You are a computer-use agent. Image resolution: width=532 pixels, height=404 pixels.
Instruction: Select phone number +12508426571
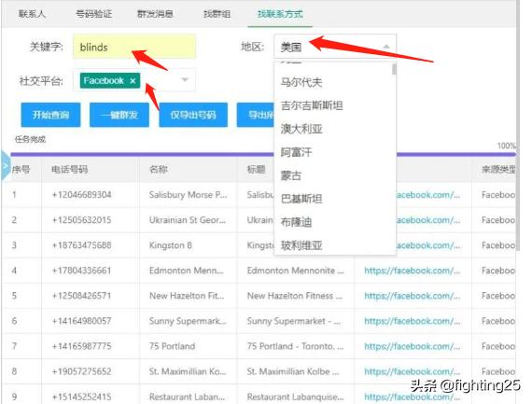81,296
